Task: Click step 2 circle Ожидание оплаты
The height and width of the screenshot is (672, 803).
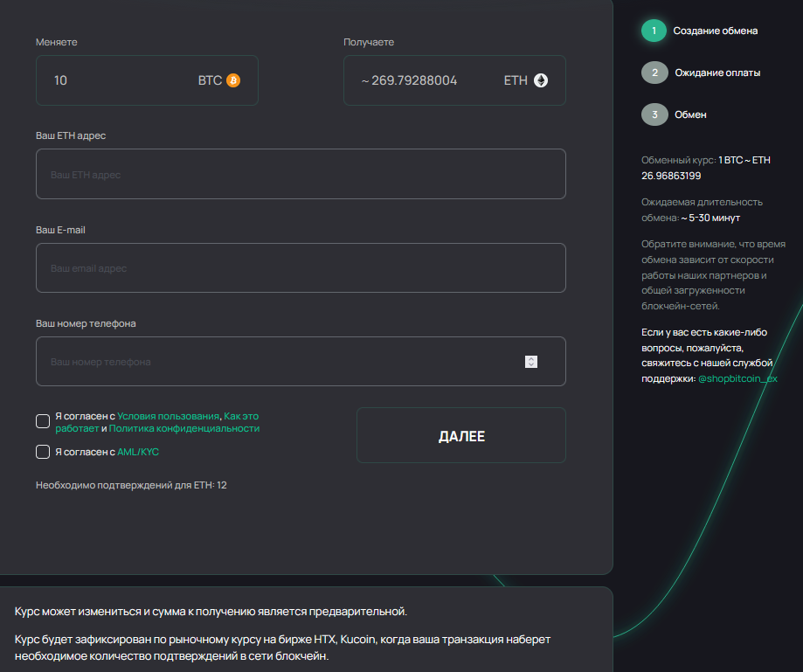Action: point(654,73)
